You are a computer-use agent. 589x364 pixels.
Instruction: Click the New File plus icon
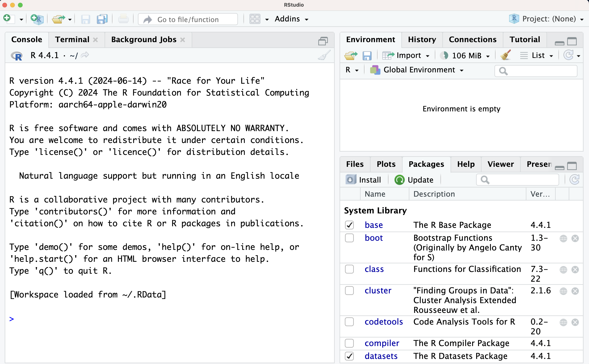coord(9,19)
